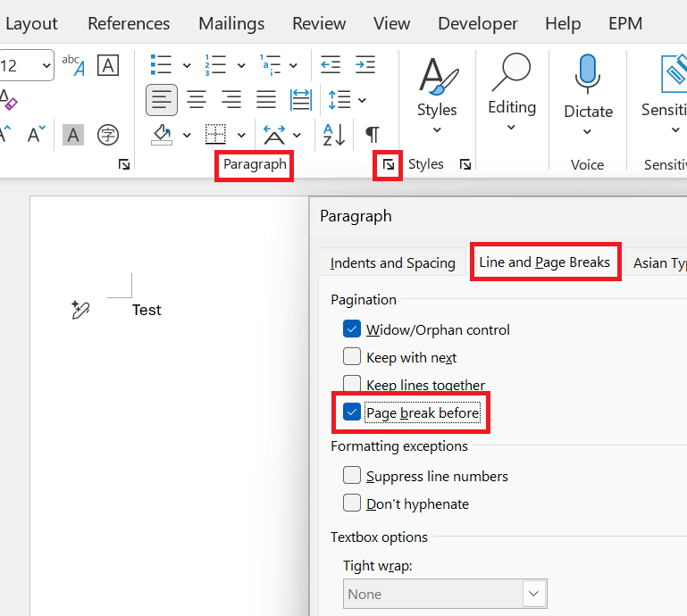
Task: Open the Developer ribbon tab
Action: point(478,23)
